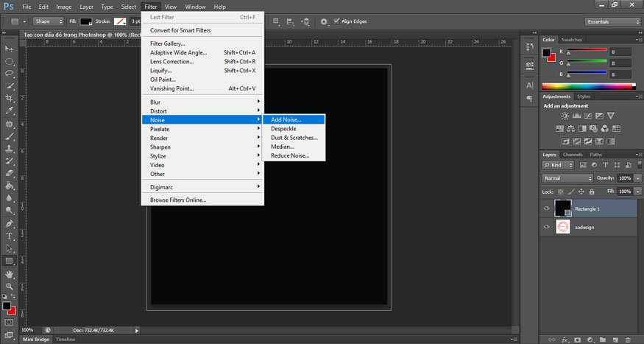Select the Elliptical Marquee tool
The width and height of the screenshot is (644, 344).
tap(9, 61)
